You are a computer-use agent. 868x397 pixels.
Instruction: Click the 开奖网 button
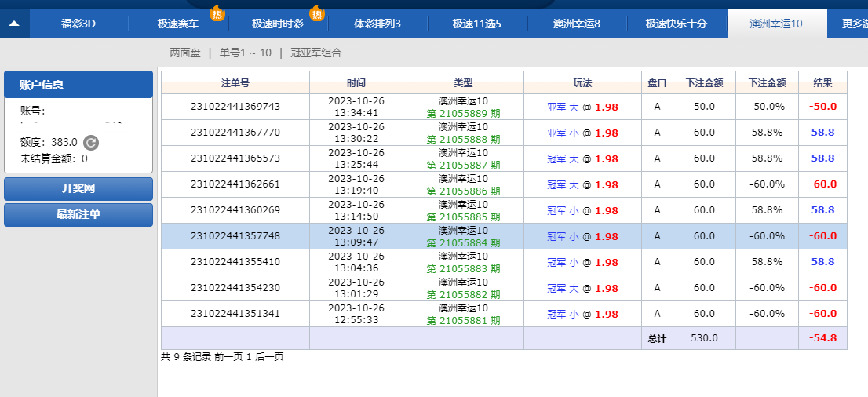click(x=78, y=189)
